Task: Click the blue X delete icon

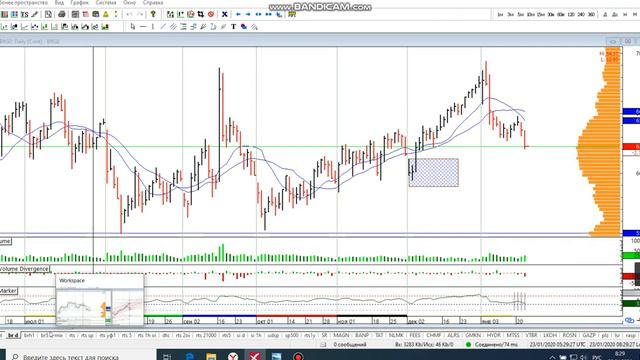Action: [224, 14]
